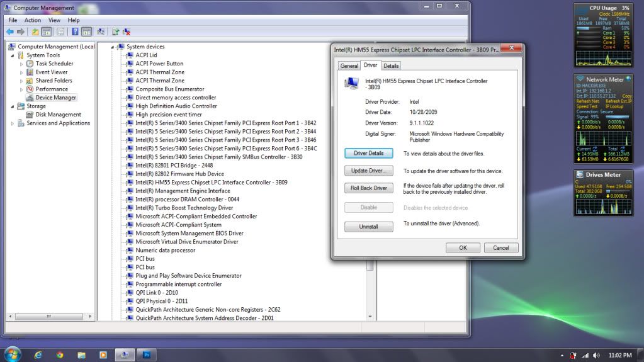This screenshot has height=362, width=644.
Task: Click the Driver Details button
Action: click(368, 153)
